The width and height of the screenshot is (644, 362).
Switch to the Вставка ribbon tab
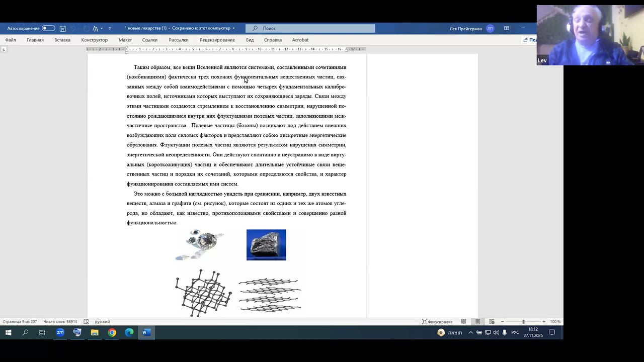tap(62, 40)
